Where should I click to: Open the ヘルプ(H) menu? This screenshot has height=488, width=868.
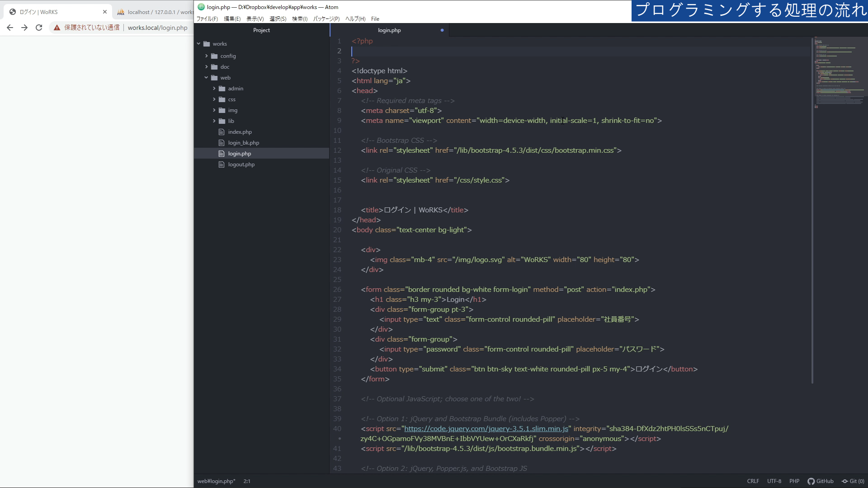click(x=355, y=19)
